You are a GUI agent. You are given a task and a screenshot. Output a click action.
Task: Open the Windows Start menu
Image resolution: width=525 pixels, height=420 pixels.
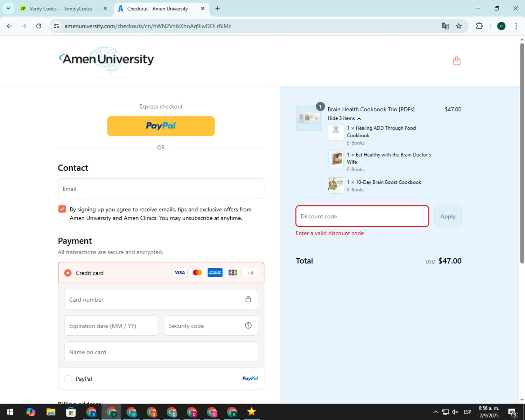click(10, 412)
